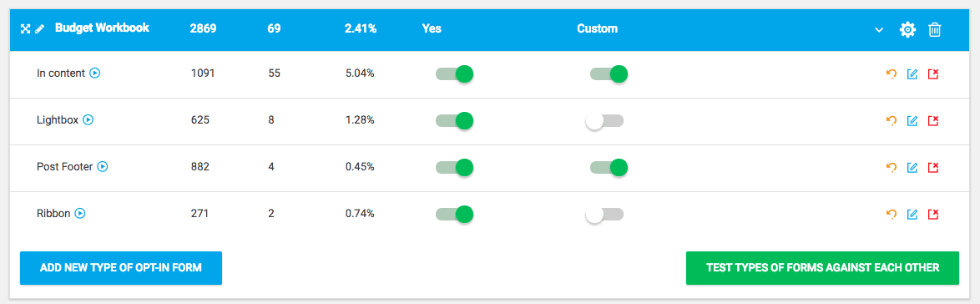Edit the Ribbon form design
The width and height of the screenshot is (980, 304).
(912, 214)
